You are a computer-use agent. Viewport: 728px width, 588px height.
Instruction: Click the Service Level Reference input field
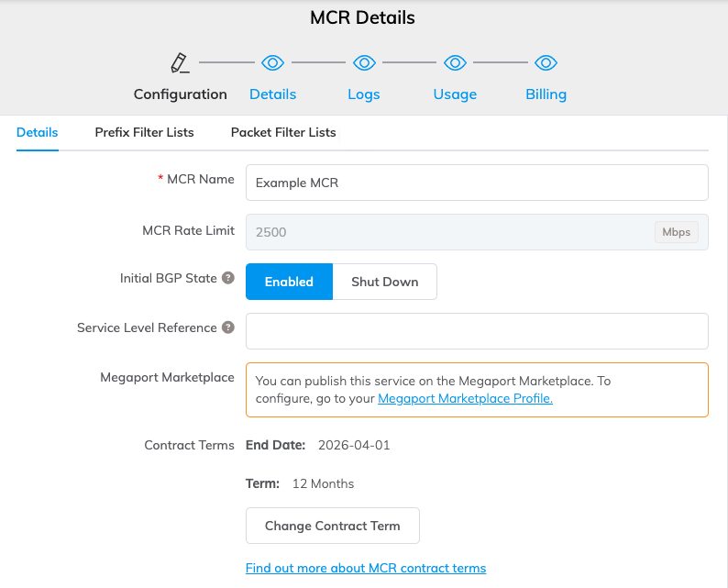pyautogui.click(x=477, y=331)
